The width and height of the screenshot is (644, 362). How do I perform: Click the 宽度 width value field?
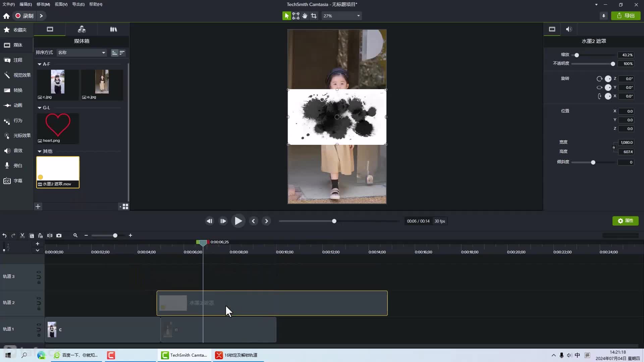pos(626,142)
